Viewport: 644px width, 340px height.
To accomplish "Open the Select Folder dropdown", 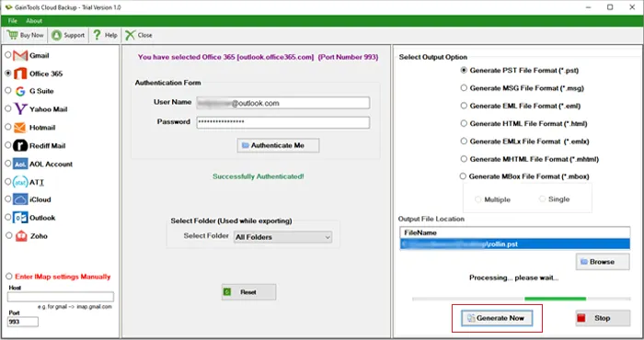I will click(x=283, y=237).
